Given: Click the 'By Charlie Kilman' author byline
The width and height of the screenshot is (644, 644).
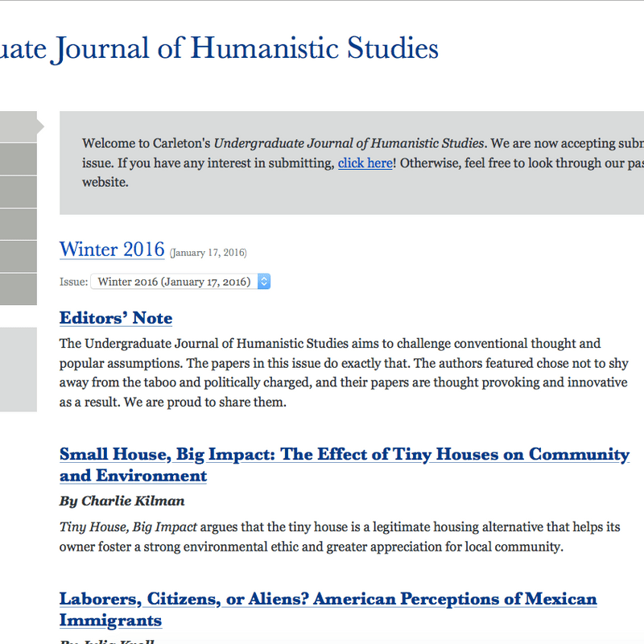Looking at the screenshot, I should coord(121,501).
